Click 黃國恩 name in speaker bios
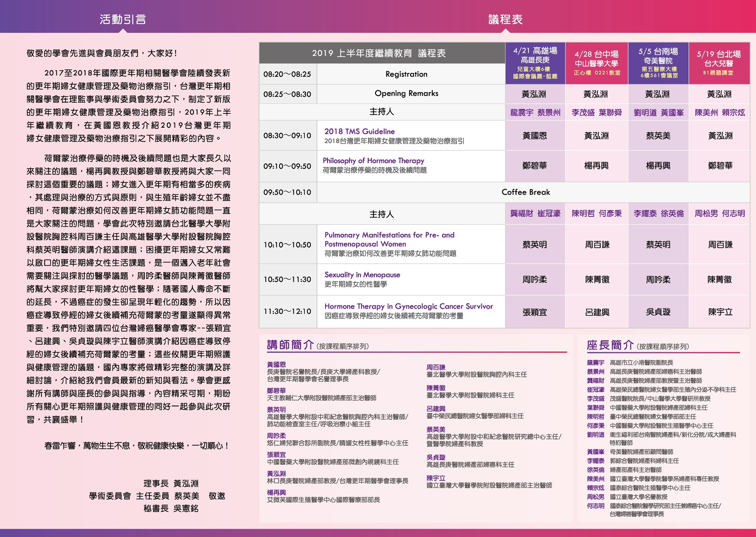 pyautogui.click(x=276, y=365)
